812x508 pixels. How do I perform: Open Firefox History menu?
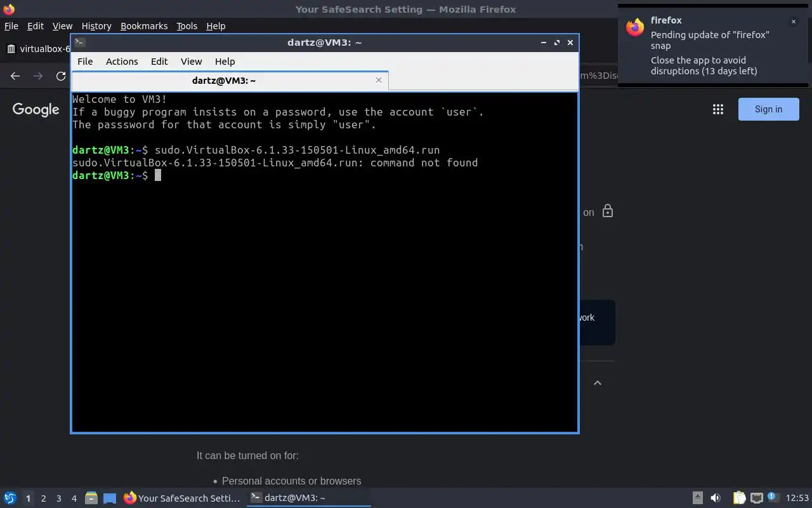coord(96,26)
